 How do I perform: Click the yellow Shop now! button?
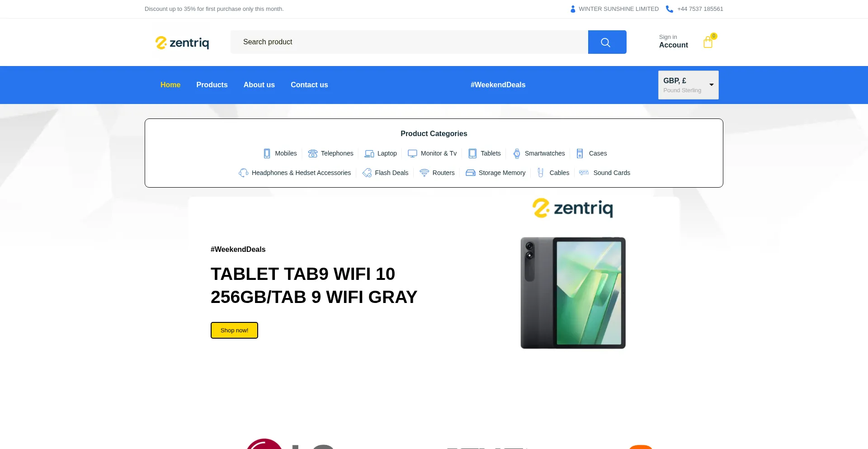pos(234,331)
